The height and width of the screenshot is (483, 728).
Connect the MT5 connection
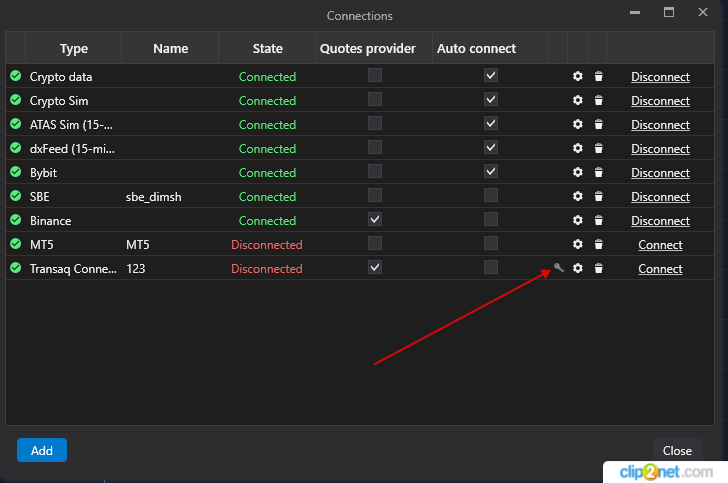pos(660,245)
